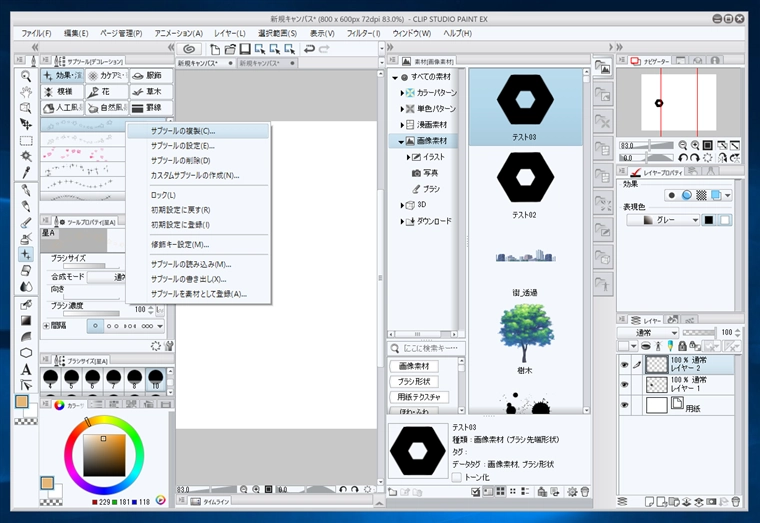The height and width of the screenshot is (523, 760).
Task: Click the hue ring color wheel
Action: pos(104,454)
